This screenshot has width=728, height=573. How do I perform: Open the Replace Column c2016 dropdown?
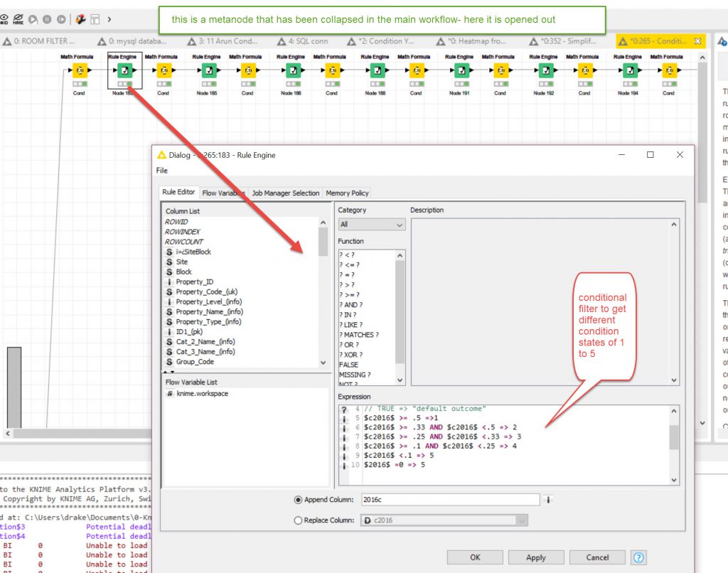point(444,520)
